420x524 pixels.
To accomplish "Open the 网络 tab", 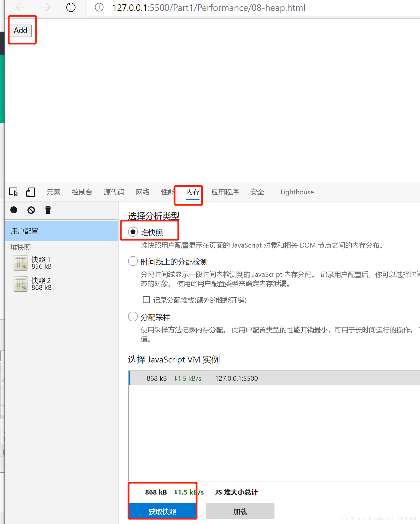I will [x=143, y=192].
